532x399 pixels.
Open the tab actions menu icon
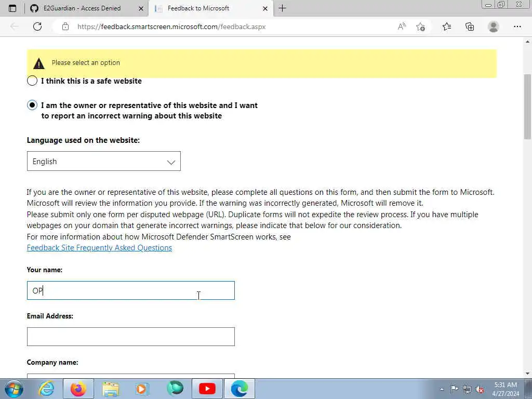tap(12, 8)
